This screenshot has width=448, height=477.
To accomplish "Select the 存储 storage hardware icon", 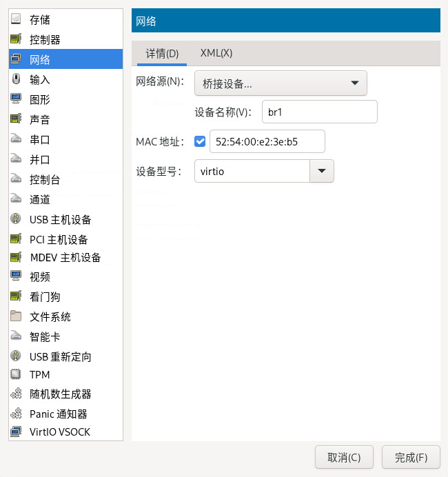I will pos(17,20).
